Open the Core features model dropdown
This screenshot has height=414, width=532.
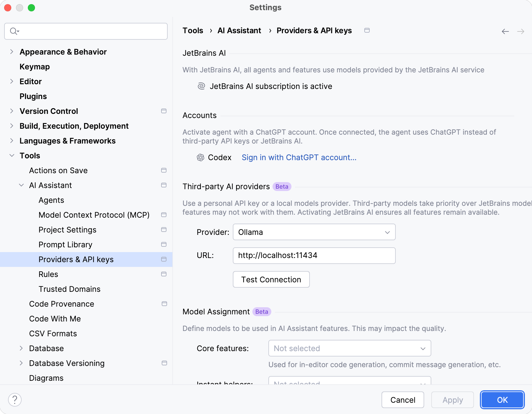(350, 348)
